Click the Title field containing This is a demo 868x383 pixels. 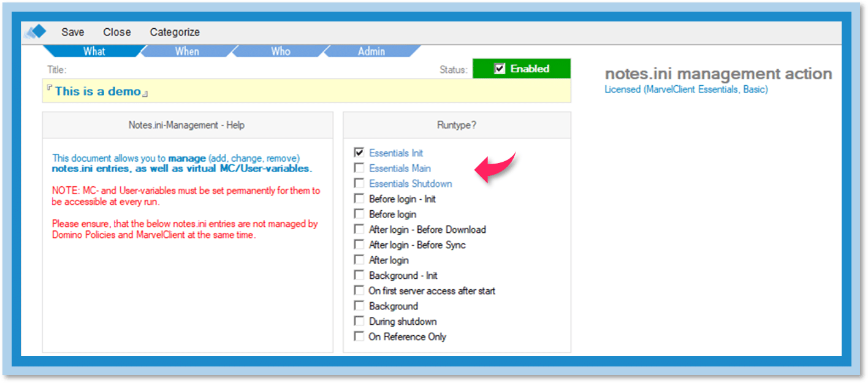click(x=306, y=91)
